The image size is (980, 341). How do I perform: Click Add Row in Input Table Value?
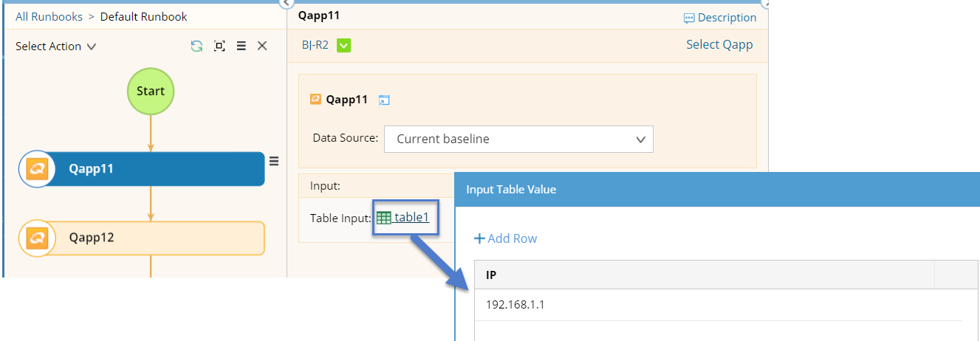[x=506, y=238]
